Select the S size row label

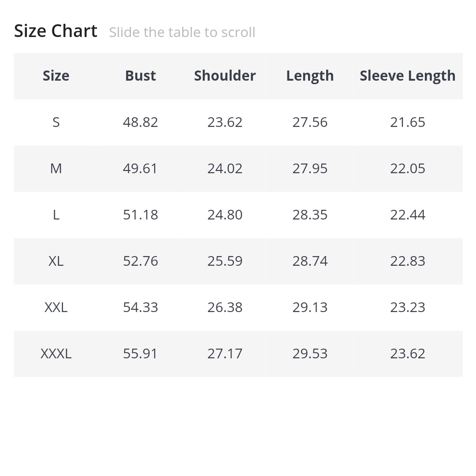pyautogui.click(x=56, y=122)
